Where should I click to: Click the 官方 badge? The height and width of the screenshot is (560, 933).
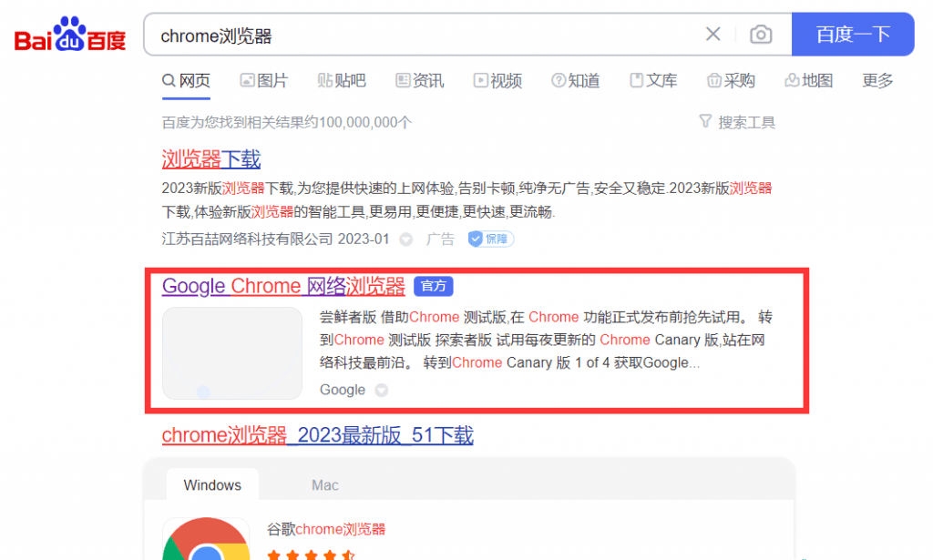(433, 286)
